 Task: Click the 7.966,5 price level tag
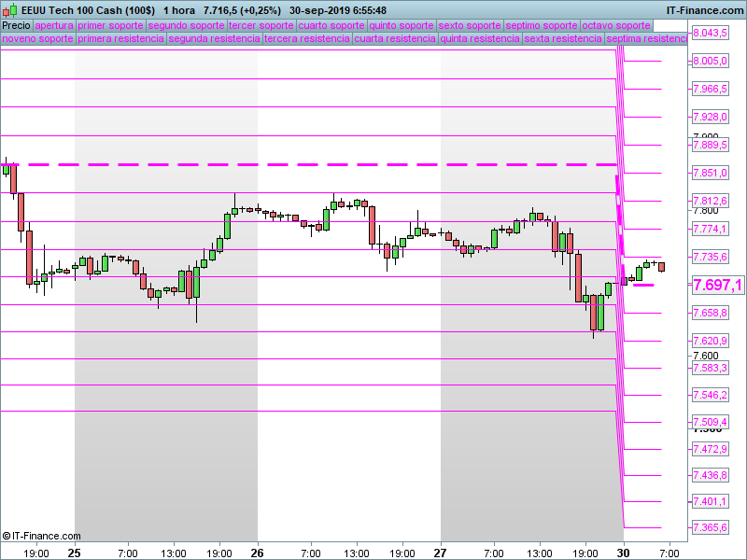click(x=710, y=89)
